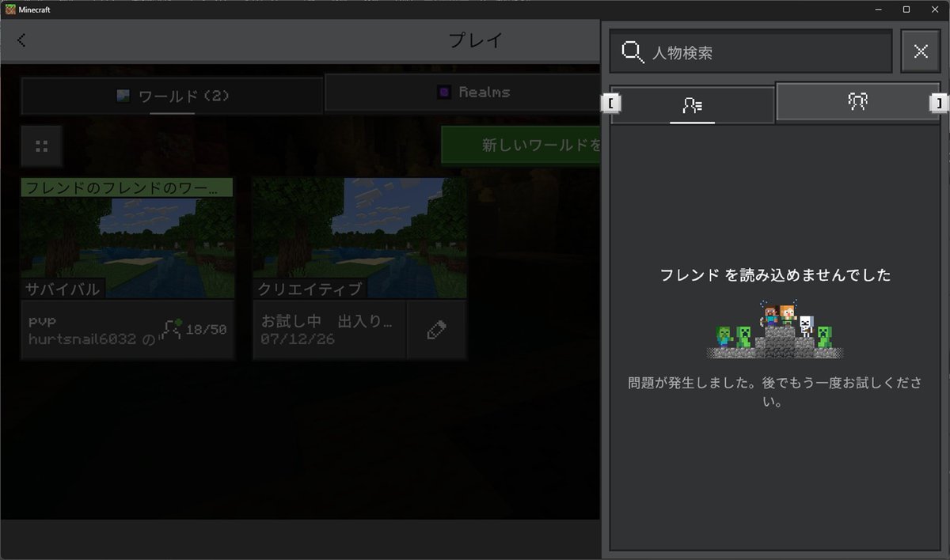Click the mobs illustration in friends panel
The width and height of the screenshot is (950, 560).
pos(774,329)
